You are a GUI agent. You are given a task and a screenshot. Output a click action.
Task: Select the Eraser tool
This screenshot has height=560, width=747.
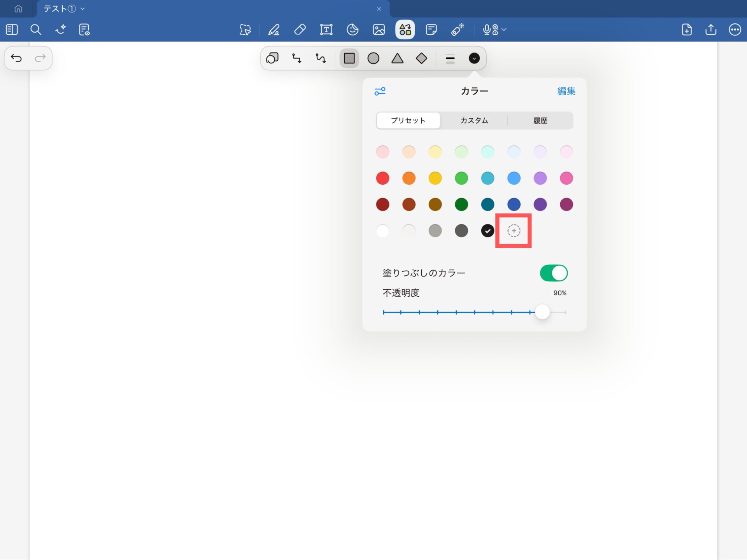tap(300, 30)
